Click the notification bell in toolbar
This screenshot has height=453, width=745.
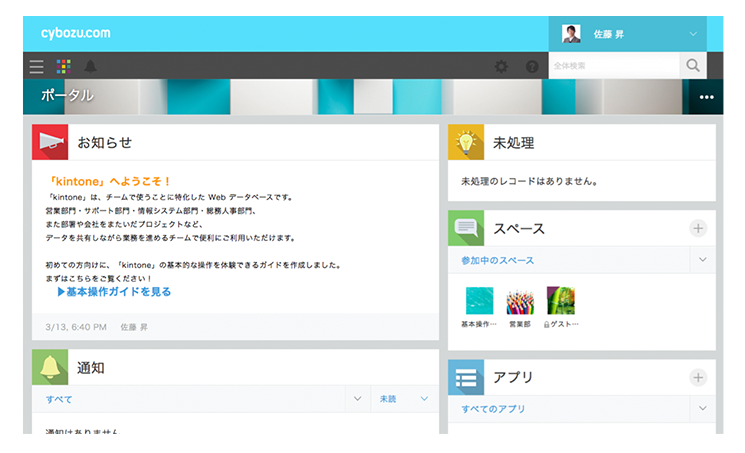pyautogui.click(x=90, y=67)
